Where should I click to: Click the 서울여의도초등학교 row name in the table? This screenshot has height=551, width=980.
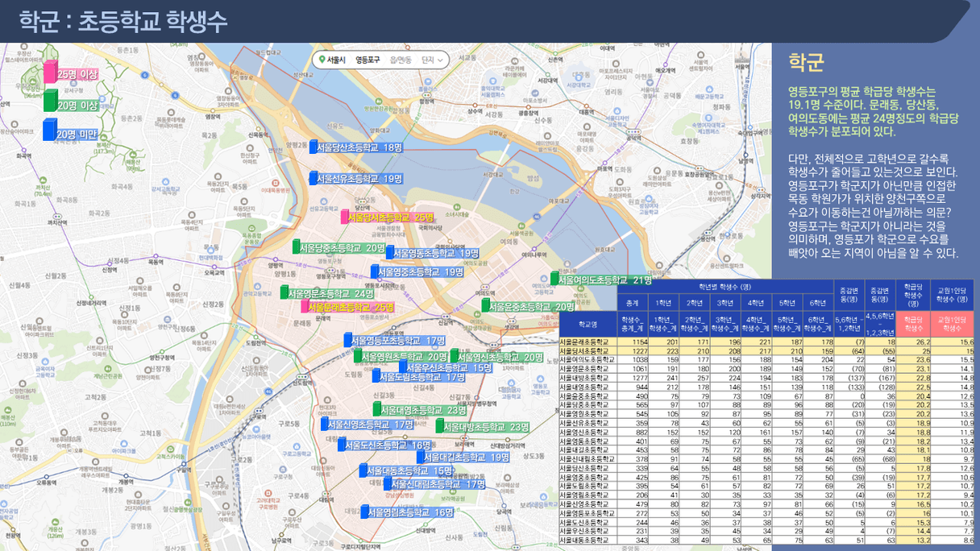588,360
